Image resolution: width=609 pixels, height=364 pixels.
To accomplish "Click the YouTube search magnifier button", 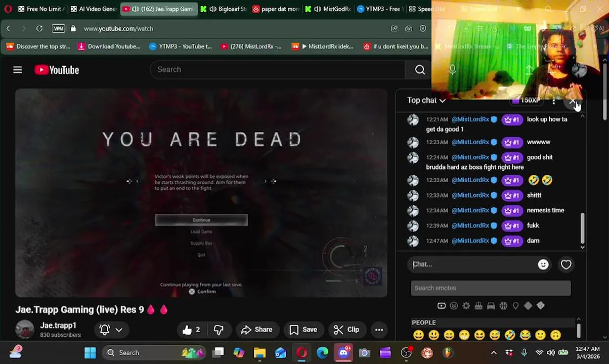I will (420, 70).
